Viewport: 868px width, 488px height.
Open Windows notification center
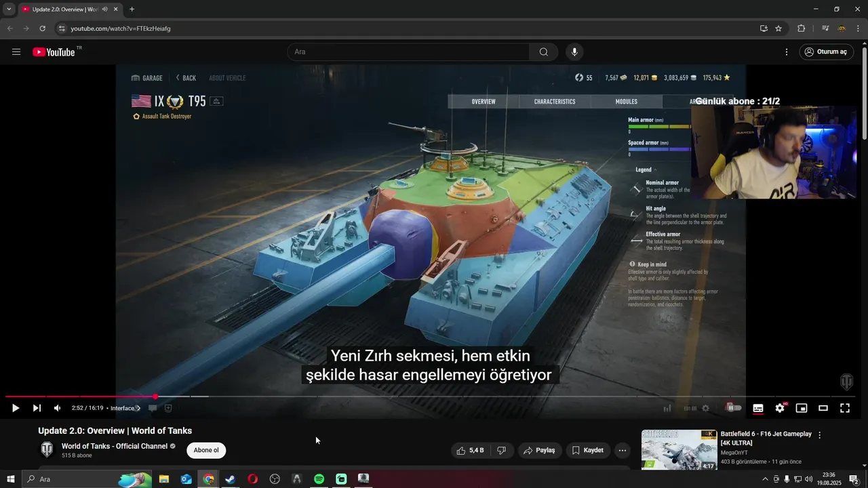(x=854, y=479)
